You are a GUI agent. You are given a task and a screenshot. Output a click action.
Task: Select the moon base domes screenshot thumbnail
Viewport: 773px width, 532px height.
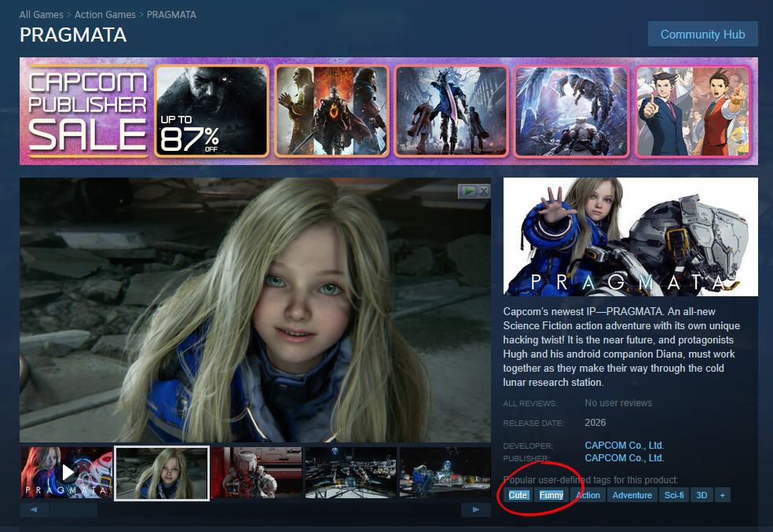[445, 473]
